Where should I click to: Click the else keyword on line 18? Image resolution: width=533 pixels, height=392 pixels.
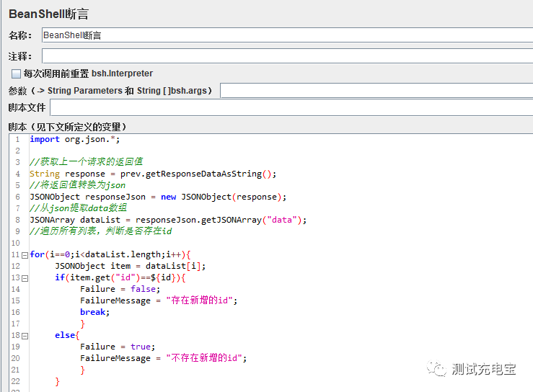click(65, 335)
